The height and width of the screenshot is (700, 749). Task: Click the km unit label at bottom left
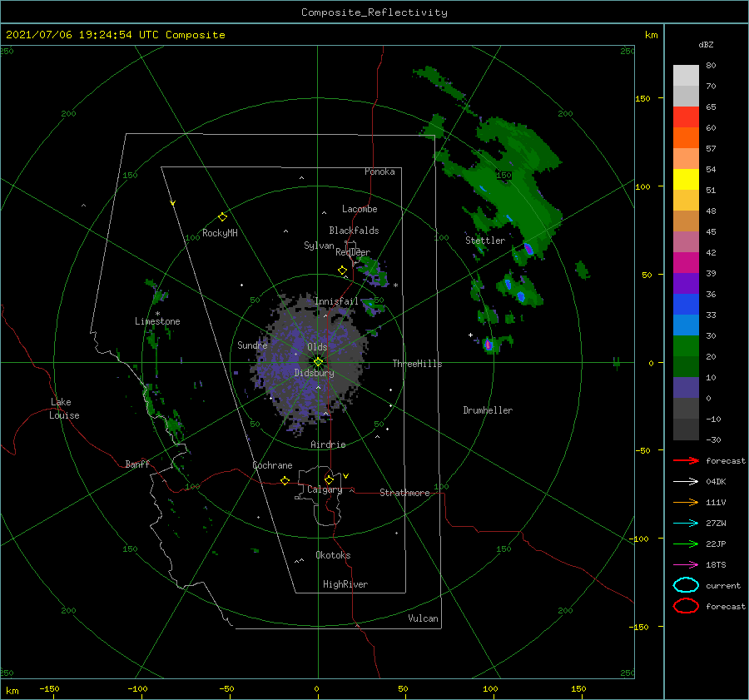coord(12,691)
